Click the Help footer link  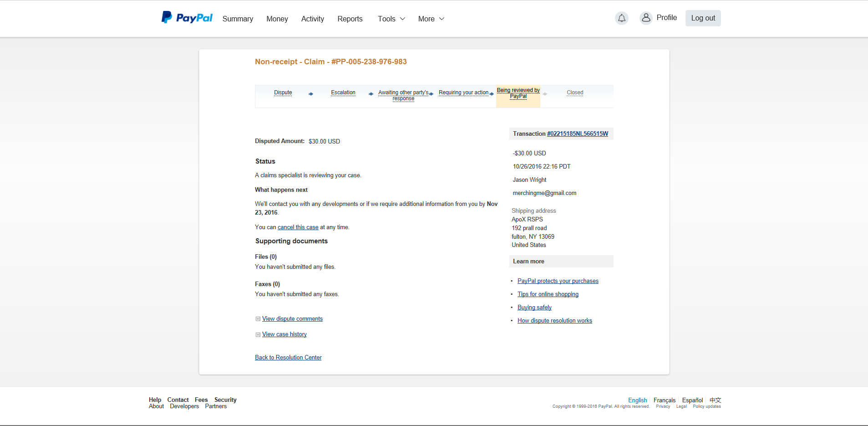click(155, 400)
